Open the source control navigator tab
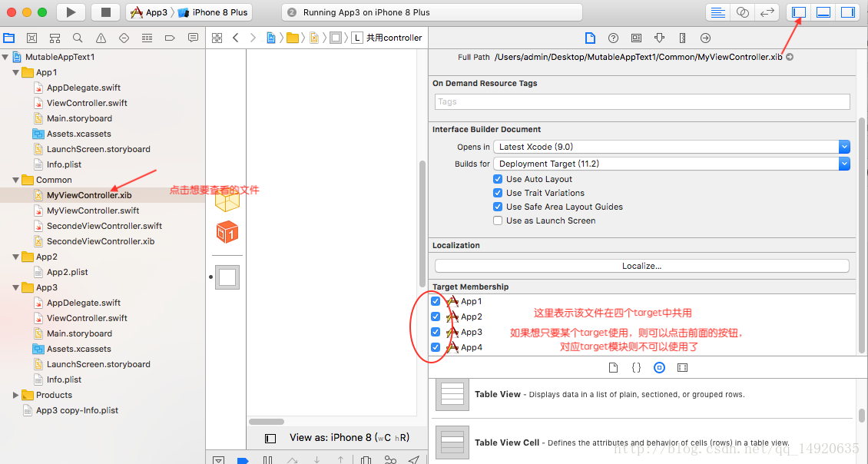868x464 pixels. [x=32, y=38]
